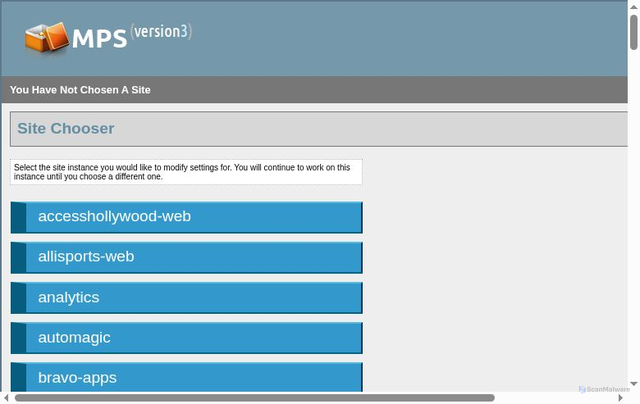
Task: Click dark blue tab beside allisports-web
Action: click(x=18, y=257)
